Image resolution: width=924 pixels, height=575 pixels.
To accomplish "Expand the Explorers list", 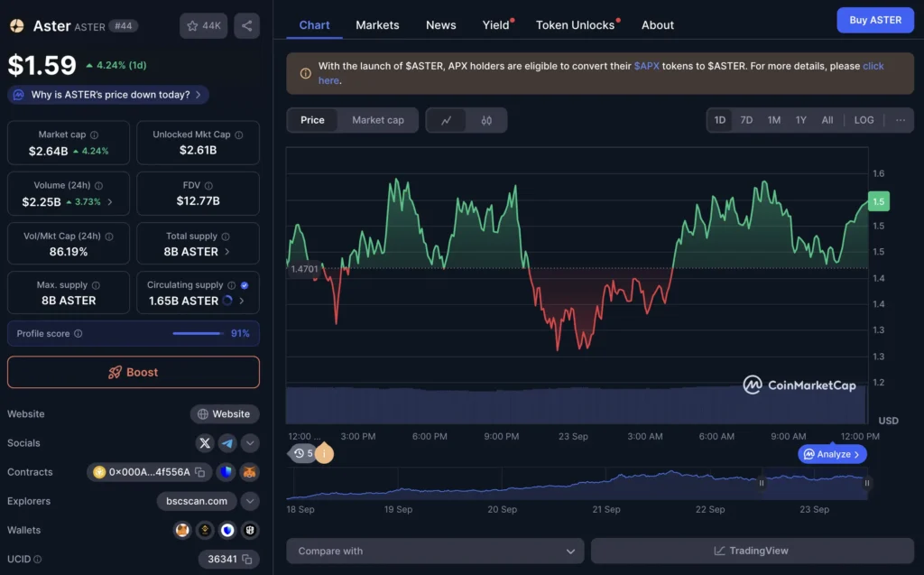I will [250, 501].
